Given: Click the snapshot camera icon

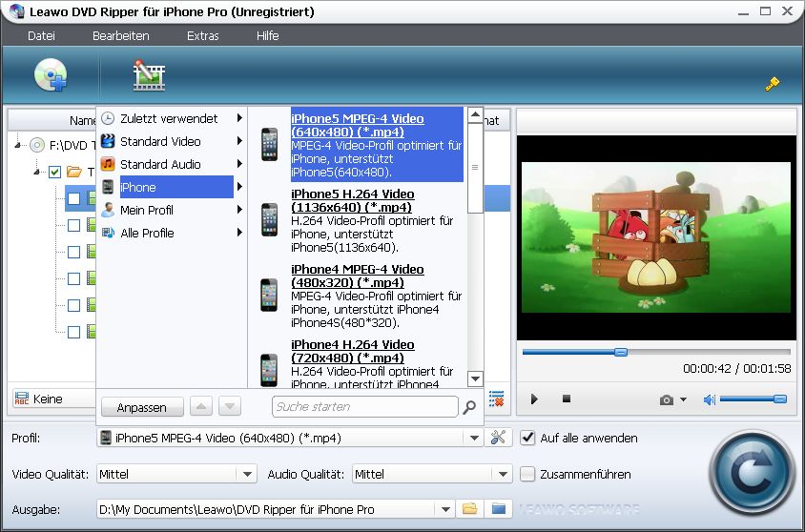Looking at the screenshot, I should pos(667,399).
